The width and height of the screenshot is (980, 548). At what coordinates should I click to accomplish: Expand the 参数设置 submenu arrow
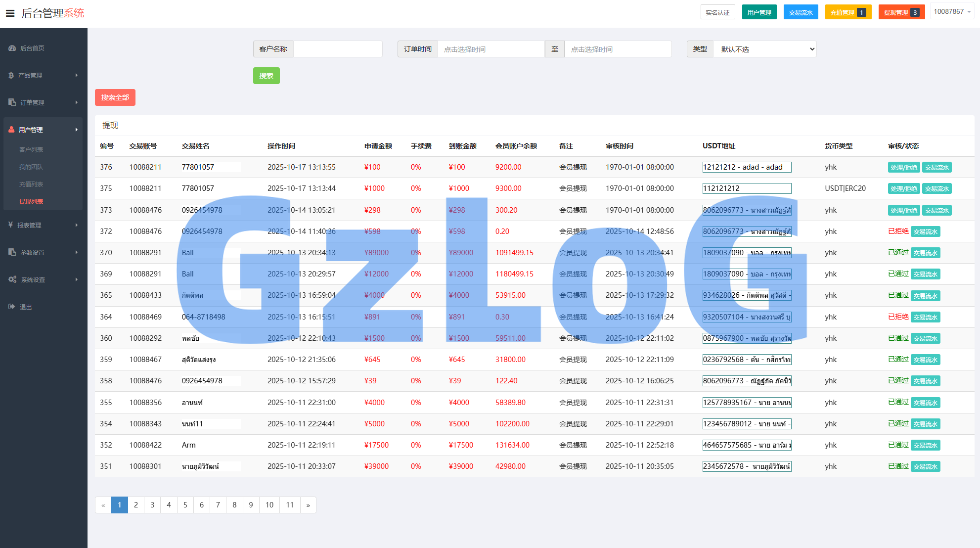(x=76, y=252)
